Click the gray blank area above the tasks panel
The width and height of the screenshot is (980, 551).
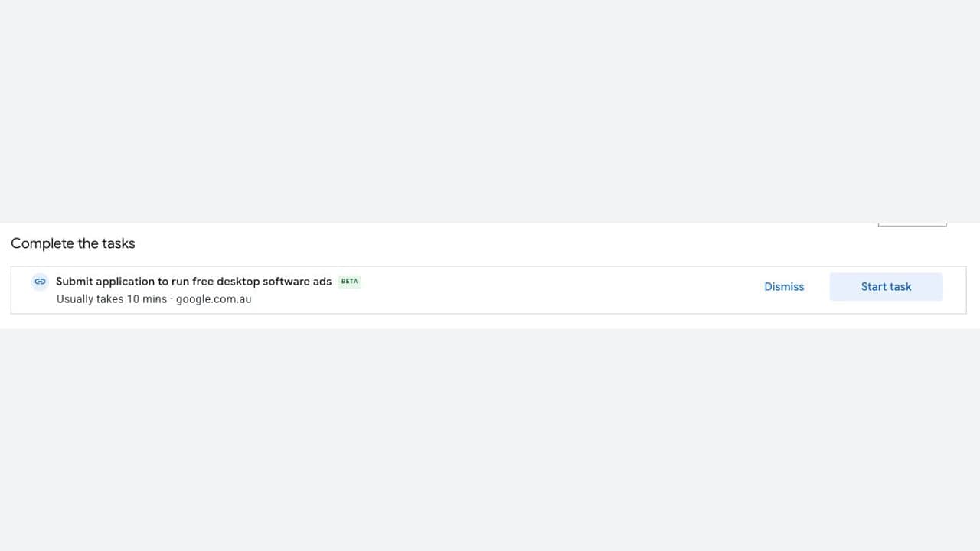pyautogui.click(x=490, y=111)
